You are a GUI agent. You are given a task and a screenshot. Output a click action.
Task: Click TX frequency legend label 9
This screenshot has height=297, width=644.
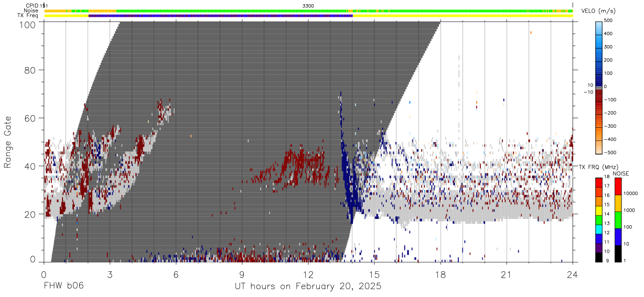point(608,260)
